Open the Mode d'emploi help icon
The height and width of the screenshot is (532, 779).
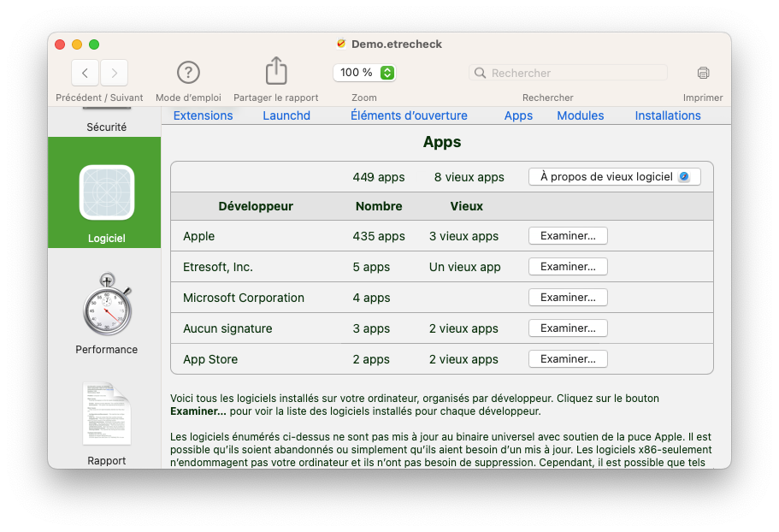click(x=188, y=73)
